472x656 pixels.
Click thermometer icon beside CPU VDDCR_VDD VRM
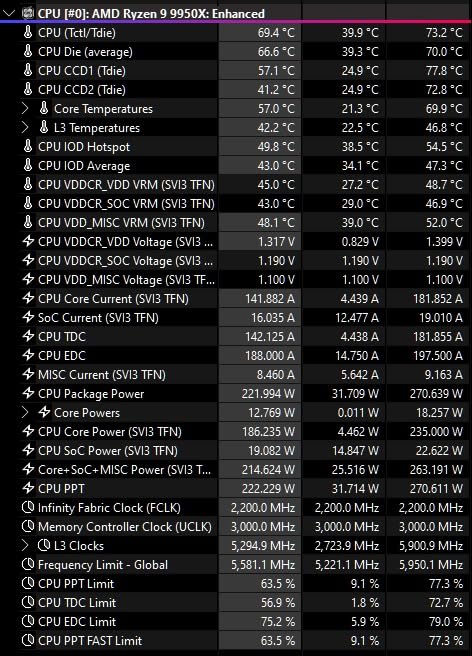tap(28, 184)
